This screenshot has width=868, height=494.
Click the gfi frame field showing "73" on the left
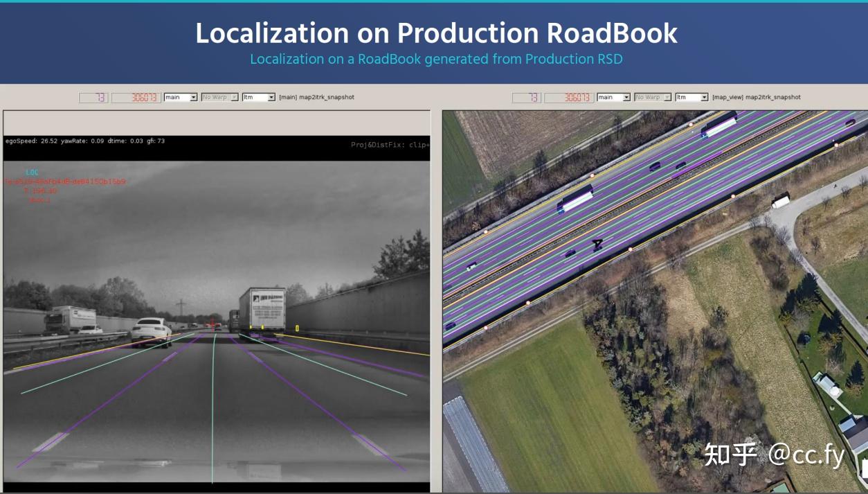pos(93,97)
